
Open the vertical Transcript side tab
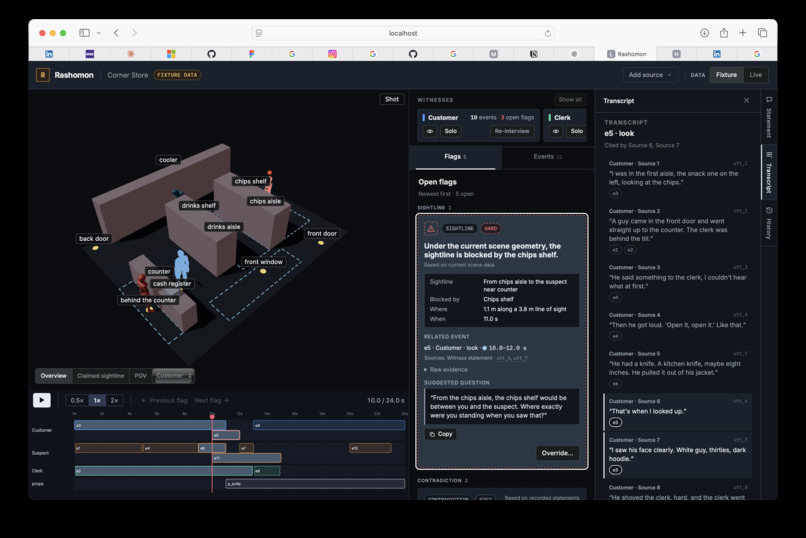point(769,173)
